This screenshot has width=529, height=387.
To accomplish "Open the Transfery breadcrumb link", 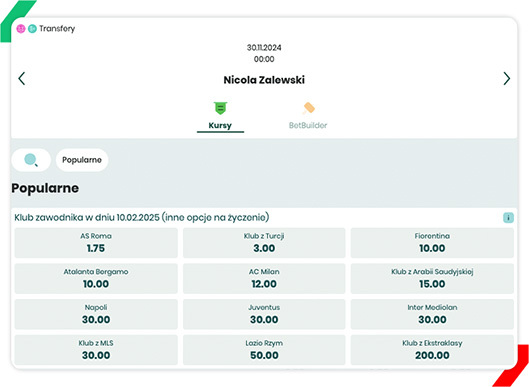I will pyautogui.click(x=57, y=29).
